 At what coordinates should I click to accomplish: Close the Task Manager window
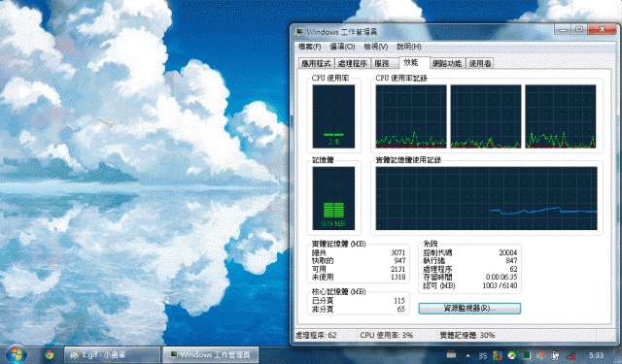click(x=603, y=30)
